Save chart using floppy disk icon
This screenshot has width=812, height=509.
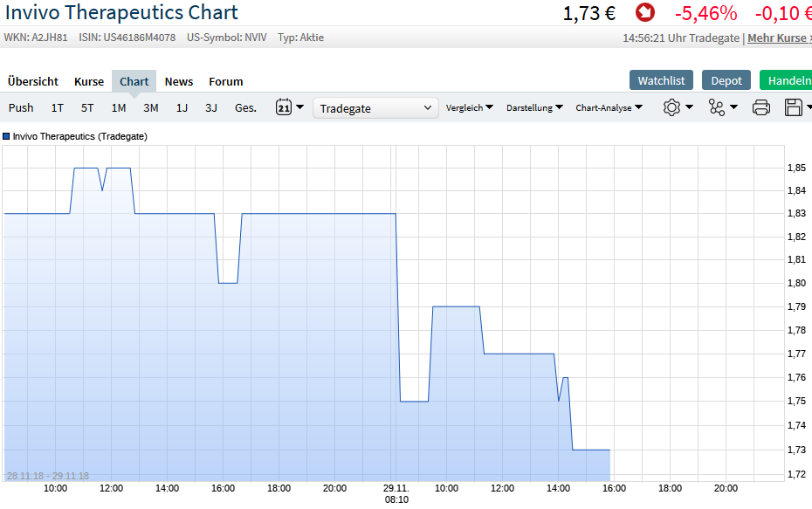pos(794,107)
